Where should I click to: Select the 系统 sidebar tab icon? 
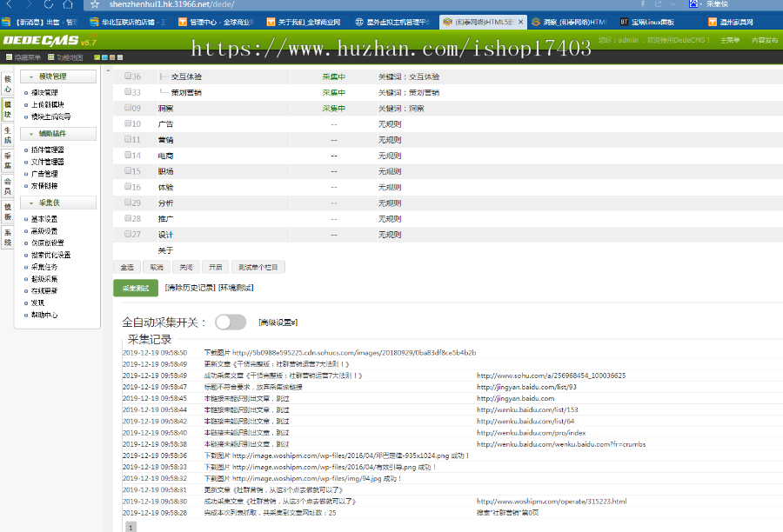pyautogui.click(x=7, y=236)
